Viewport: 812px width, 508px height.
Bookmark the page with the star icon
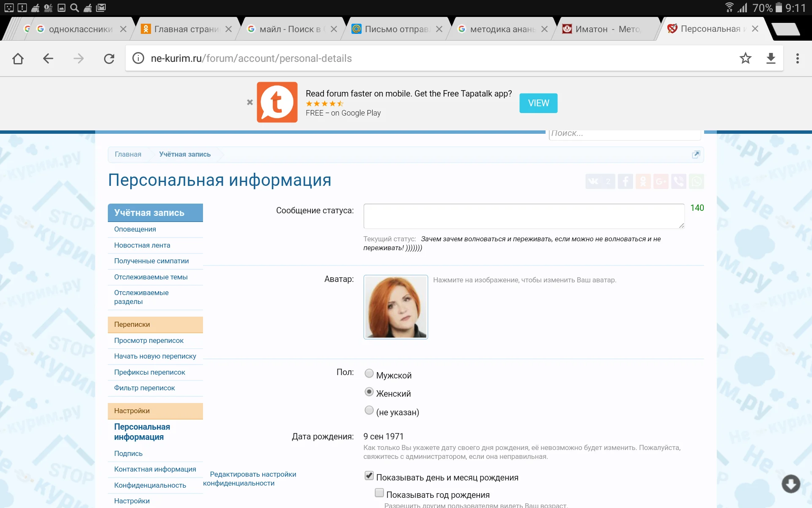746,58
